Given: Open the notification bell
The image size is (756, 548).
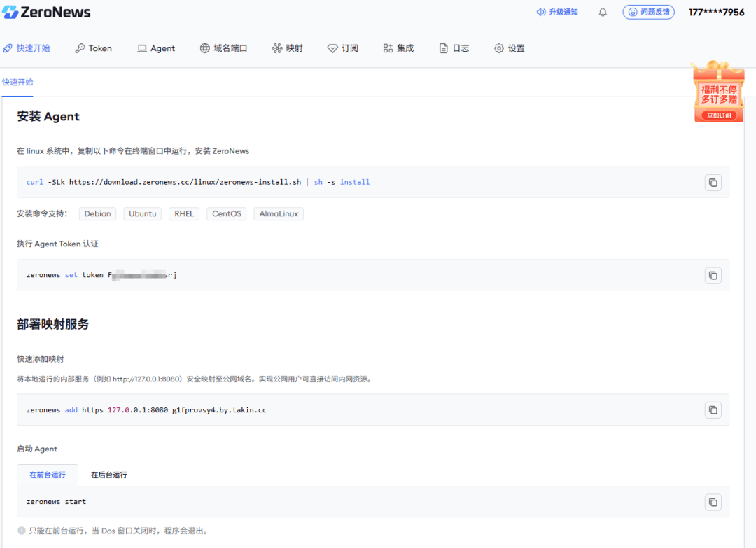Looking at the screenshot, I should coord(603,12).
